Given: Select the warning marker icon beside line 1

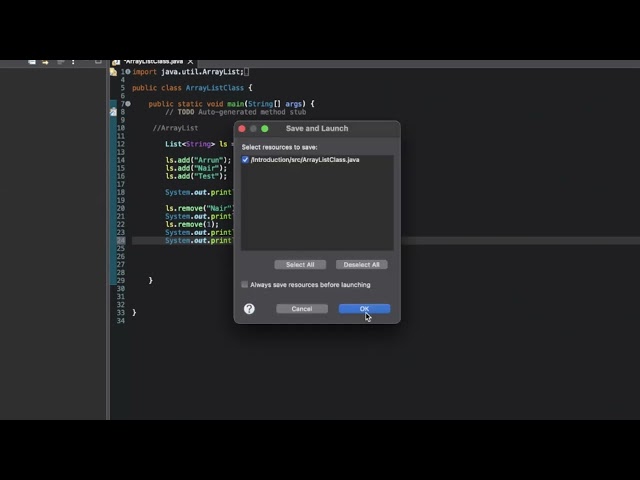Looking at the screenshot, I should coord(113,72).
